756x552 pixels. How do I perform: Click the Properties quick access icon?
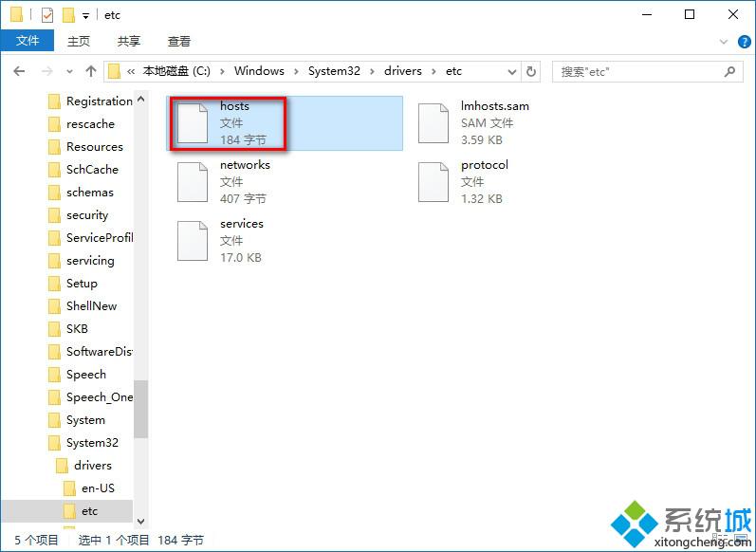[x=46, y=15]
